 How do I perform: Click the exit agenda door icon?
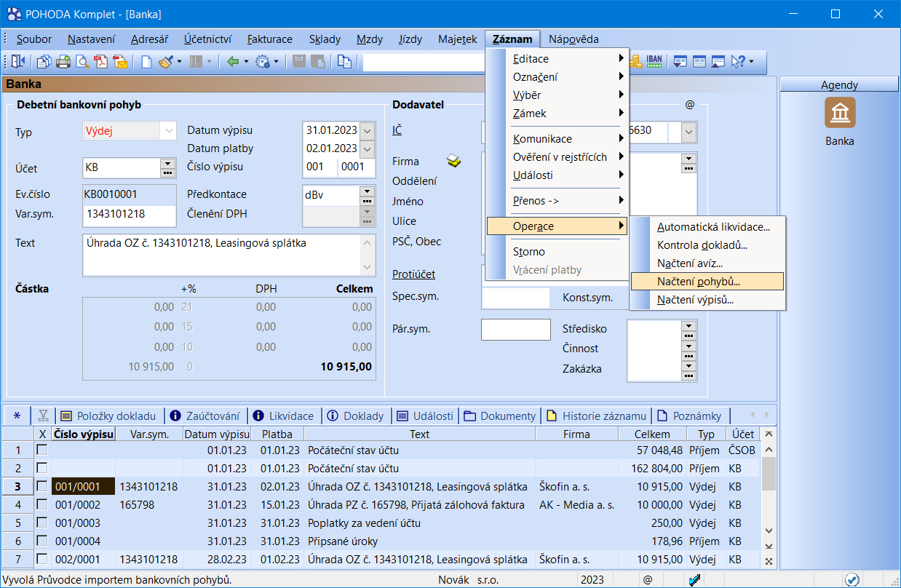pos(17,62)
